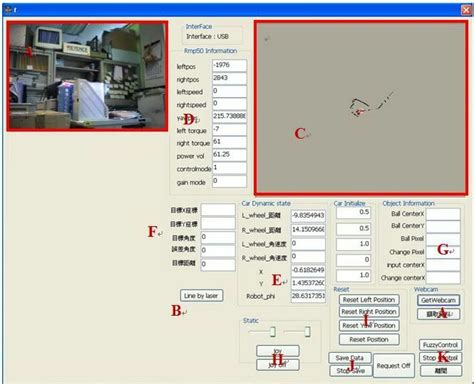Click the Request Off button
Image resolution: width=474 pixels, height=384 pixels.
click(393, 366)
